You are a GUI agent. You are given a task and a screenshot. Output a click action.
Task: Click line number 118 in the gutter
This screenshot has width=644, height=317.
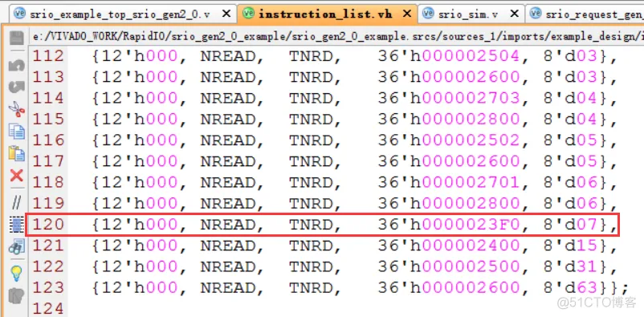[47, 183]
